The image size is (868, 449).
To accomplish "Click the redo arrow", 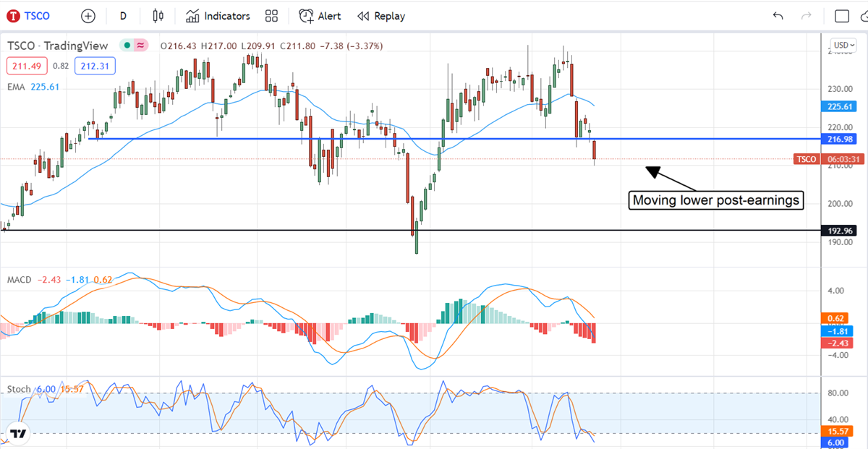I will [x=807, y=16].
